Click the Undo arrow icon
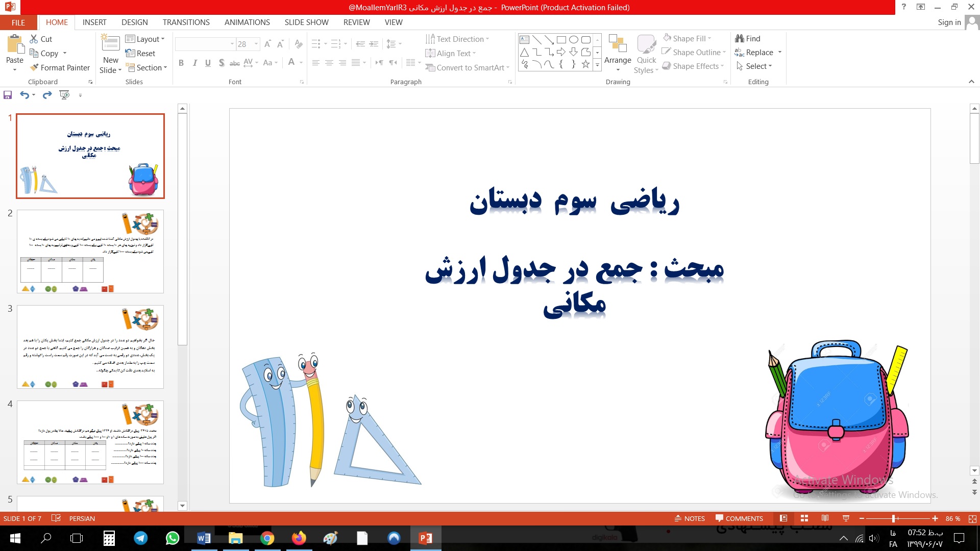The height and width of the screenshot is (551, 980). [24, 95]
